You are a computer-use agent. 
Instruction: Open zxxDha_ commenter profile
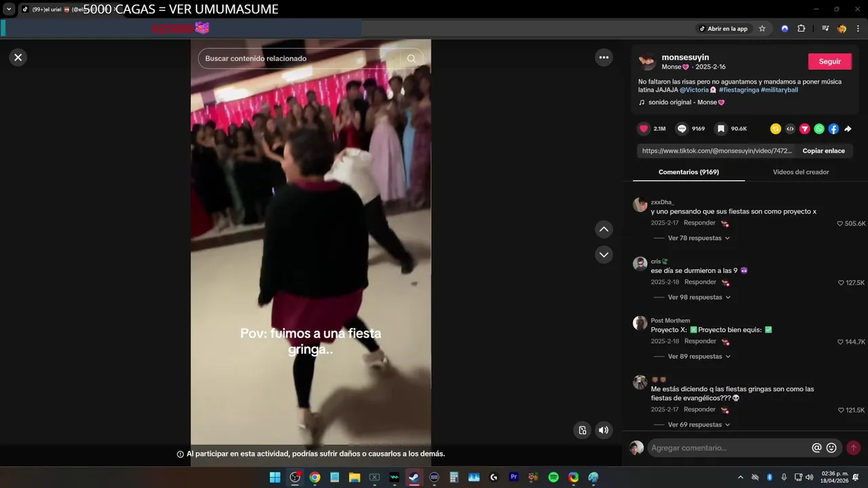[x=662, y=202]
